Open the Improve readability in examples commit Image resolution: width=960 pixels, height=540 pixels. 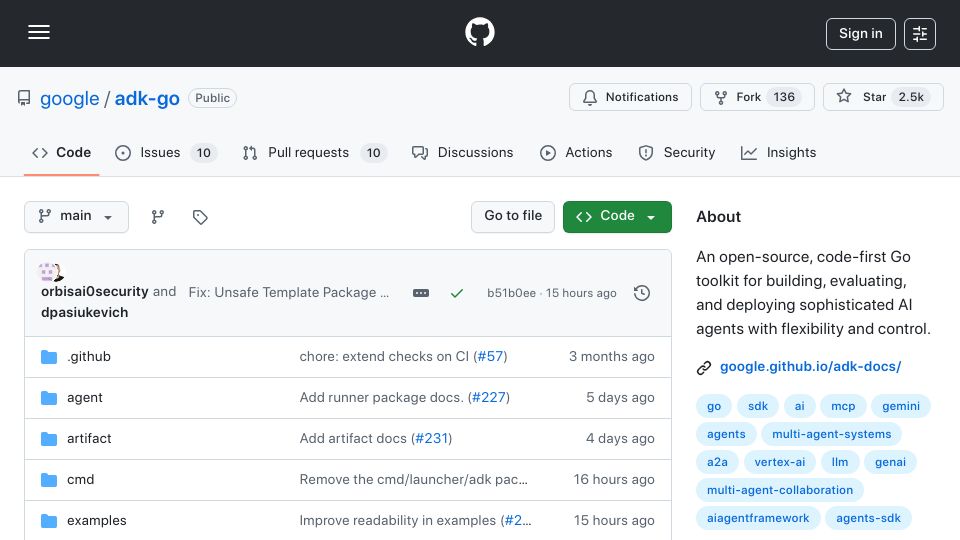[x=397, y=521]
